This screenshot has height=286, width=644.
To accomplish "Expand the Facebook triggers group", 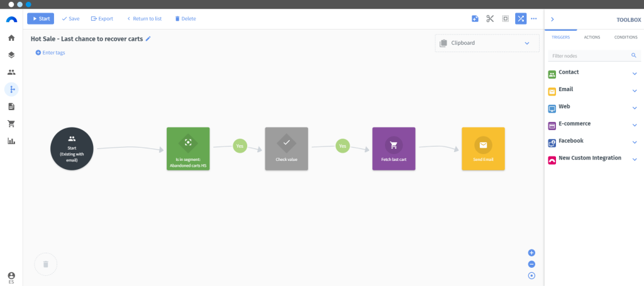I will tap(635, 143).
